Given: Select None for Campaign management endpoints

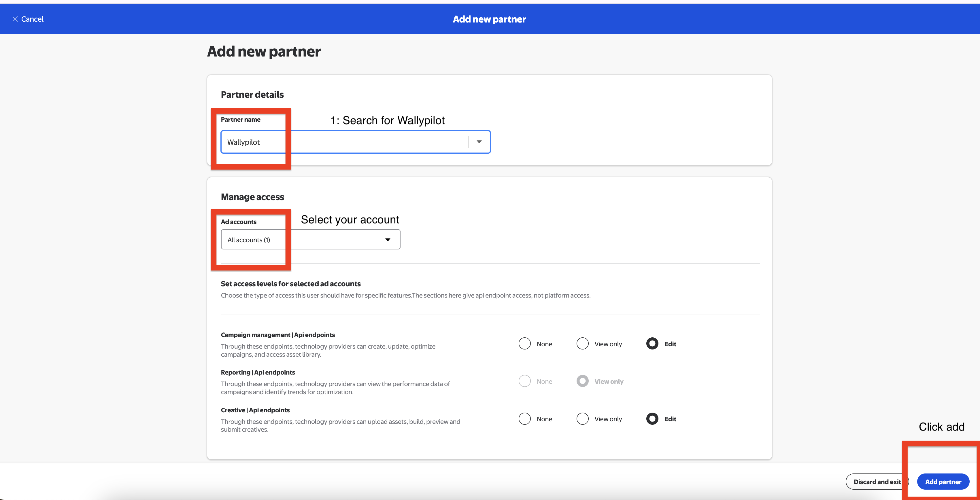Looking at the screenshot, I should coord(525,343).
